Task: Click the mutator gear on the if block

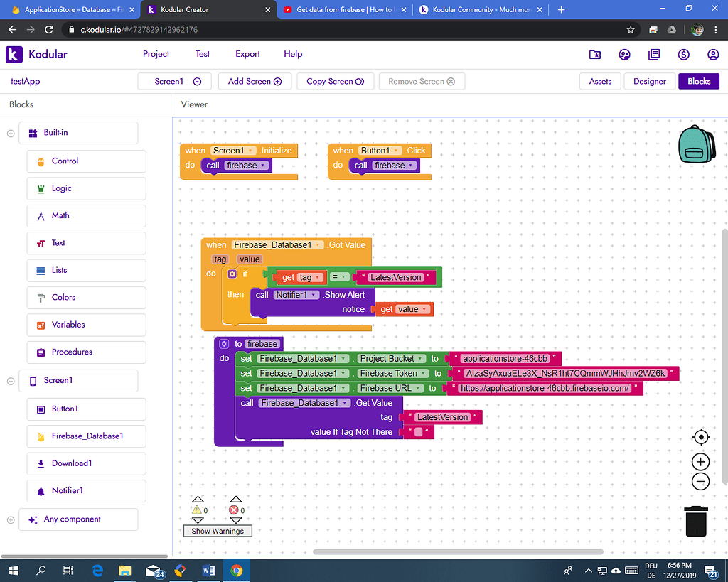Action: (232, 274)
